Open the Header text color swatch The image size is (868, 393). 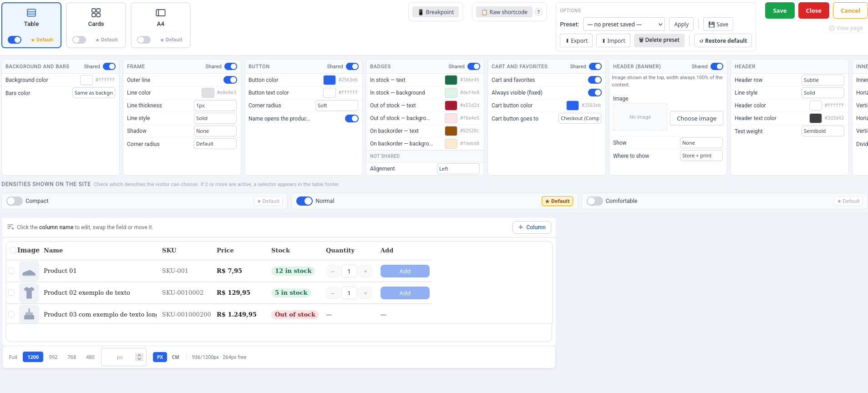point(816,118)
